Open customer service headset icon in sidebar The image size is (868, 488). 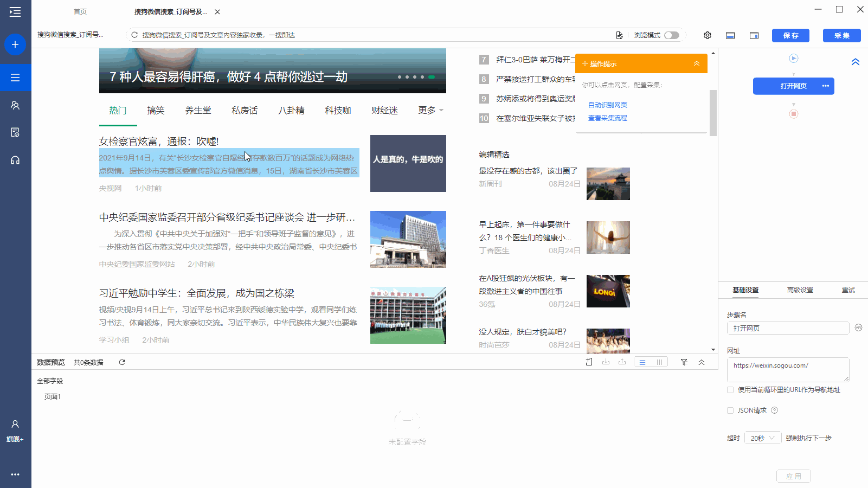pos(15,160)
